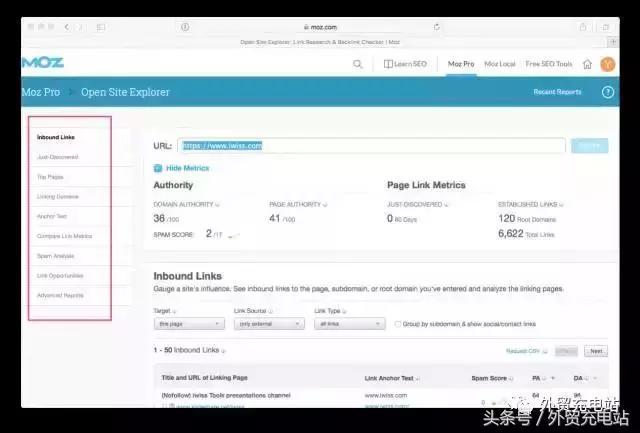Sort by DA column
640x433 pixels.
[578, 378]
